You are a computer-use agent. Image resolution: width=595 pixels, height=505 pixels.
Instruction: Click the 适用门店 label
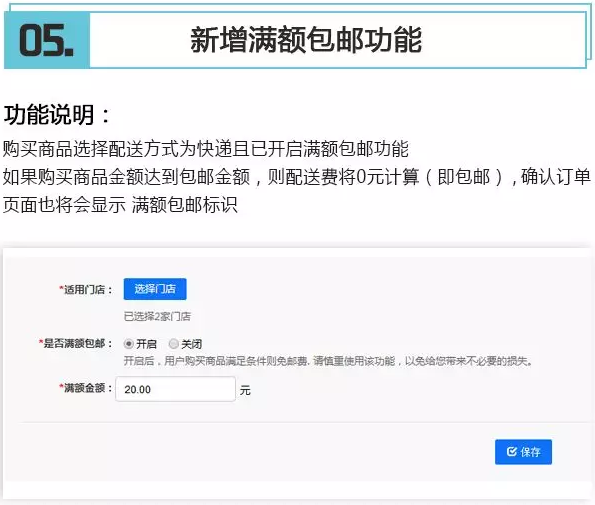[86, 289]
